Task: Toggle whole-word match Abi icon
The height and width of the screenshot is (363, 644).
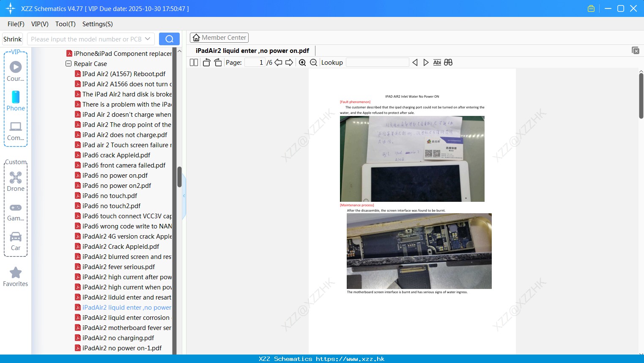Action: 437,63
